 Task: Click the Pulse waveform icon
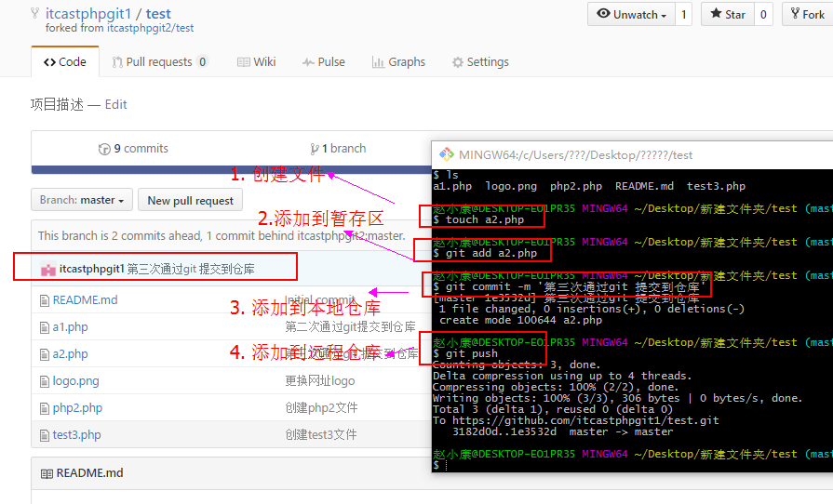(x=308, y=62)
